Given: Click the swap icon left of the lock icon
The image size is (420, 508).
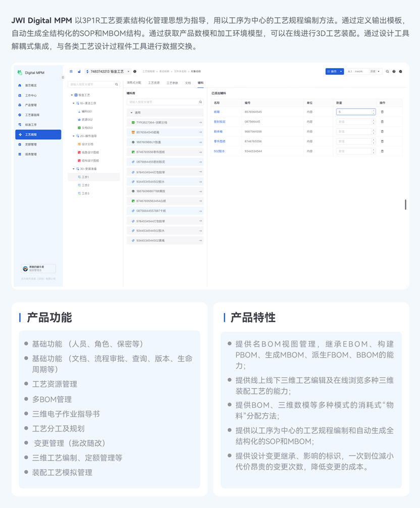Looking at the screenshot, I should [71, 71].
